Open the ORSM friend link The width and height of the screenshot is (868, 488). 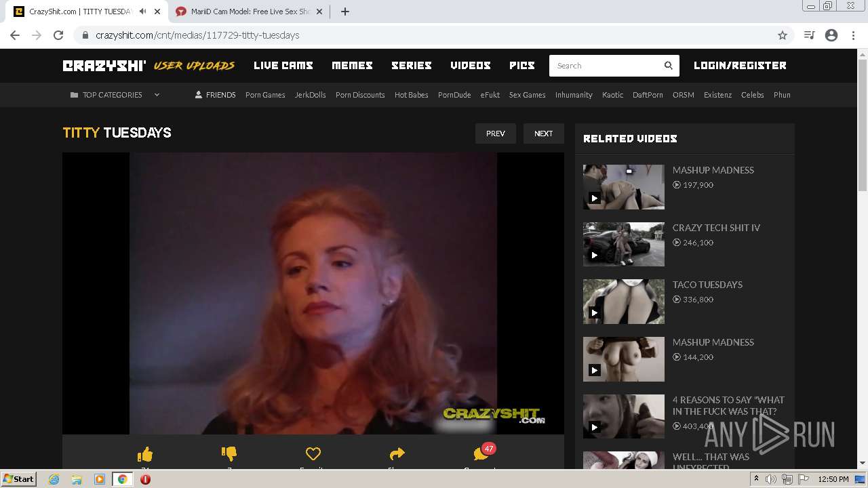click(684, 95)
